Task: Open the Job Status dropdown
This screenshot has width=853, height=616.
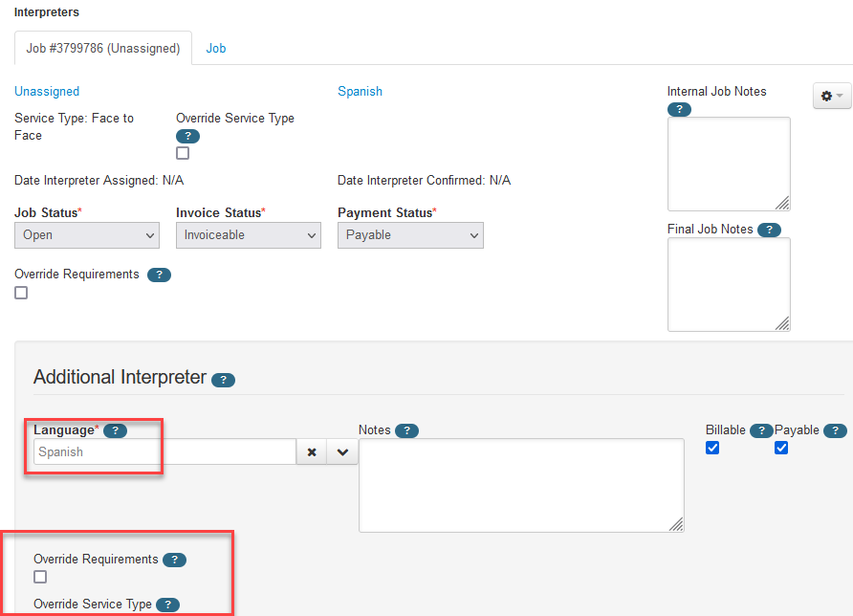Action: click(x=86, y=234)
